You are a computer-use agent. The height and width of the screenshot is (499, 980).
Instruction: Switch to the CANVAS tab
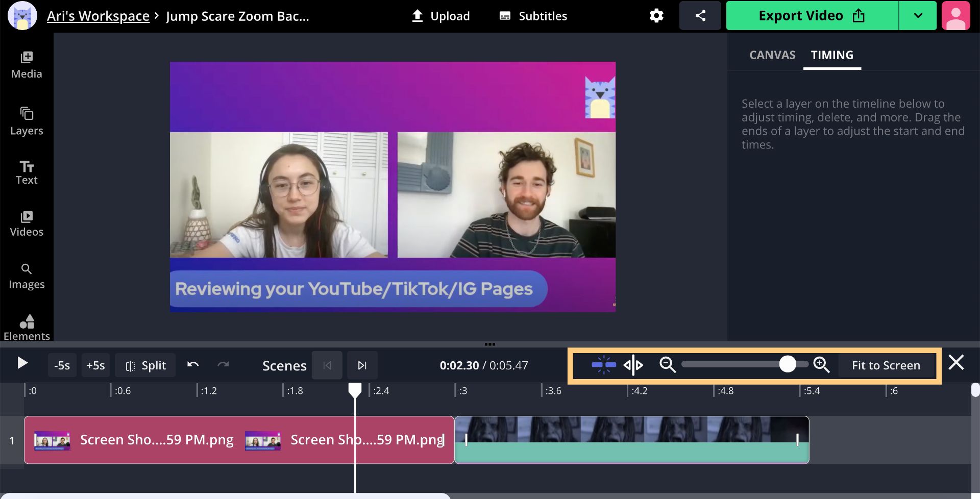(x=772, y=55)
